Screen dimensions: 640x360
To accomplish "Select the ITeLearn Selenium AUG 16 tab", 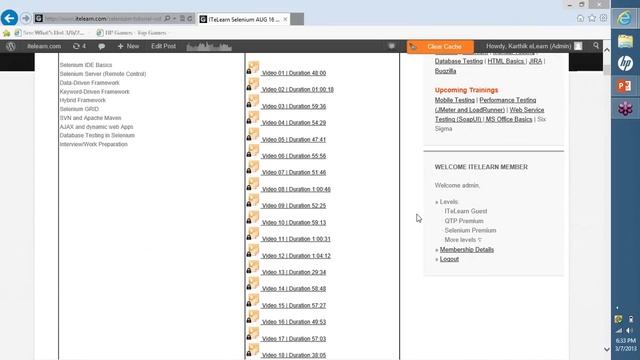I will click(244, 19).
